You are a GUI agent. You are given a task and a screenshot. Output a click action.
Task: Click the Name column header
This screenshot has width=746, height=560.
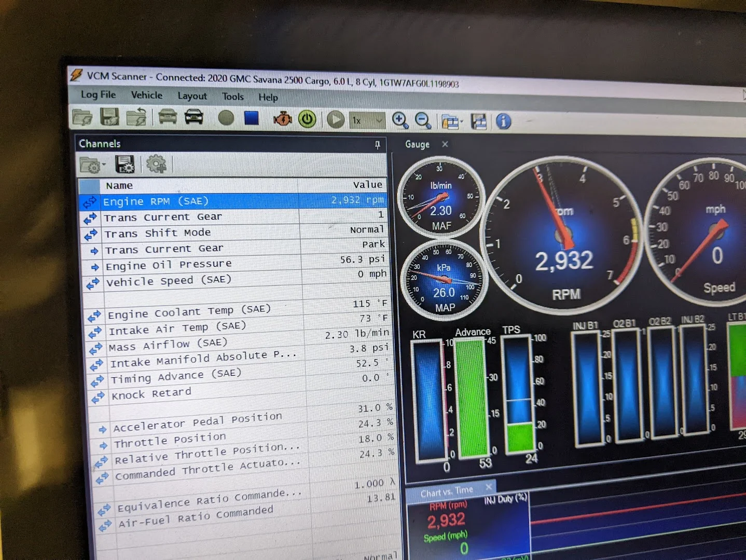[199, 185]
